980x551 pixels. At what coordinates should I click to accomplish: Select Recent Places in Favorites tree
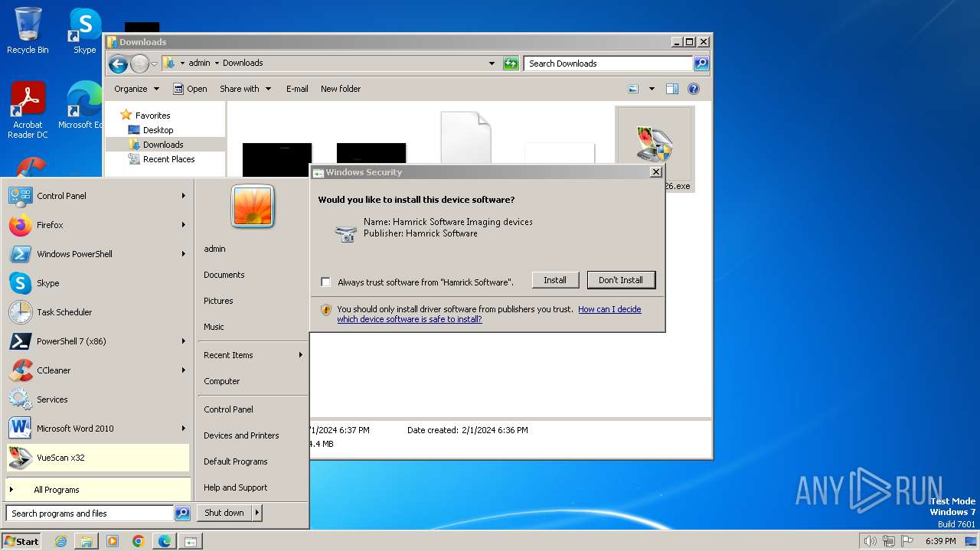tap(168, 159)
